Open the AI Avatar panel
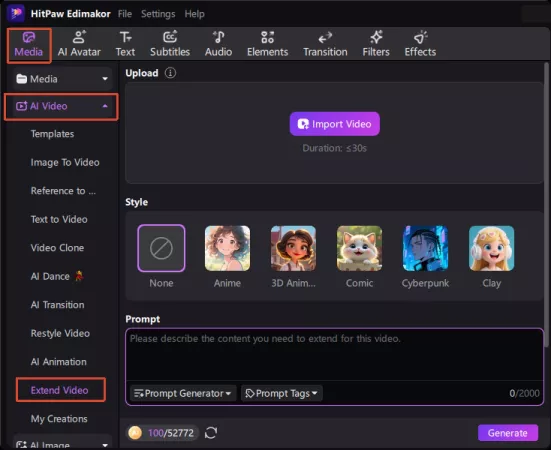This screenshot has height=450, width=551. tap(79, 45)
